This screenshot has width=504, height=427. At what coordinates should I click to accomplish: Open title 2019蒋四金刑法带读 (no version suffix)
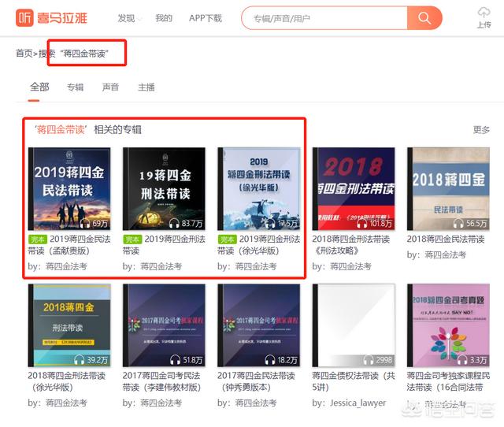pos(164,245)
